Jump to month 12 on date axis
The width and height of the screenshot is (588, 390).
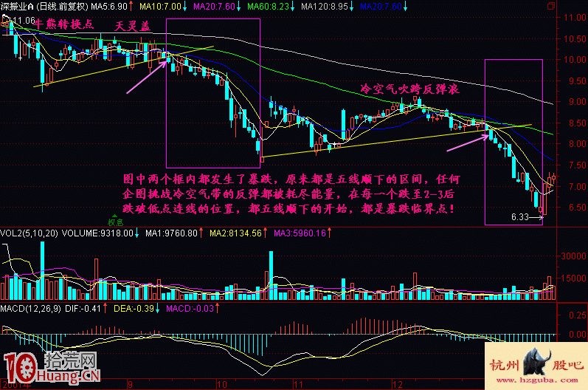pos(398,385)
